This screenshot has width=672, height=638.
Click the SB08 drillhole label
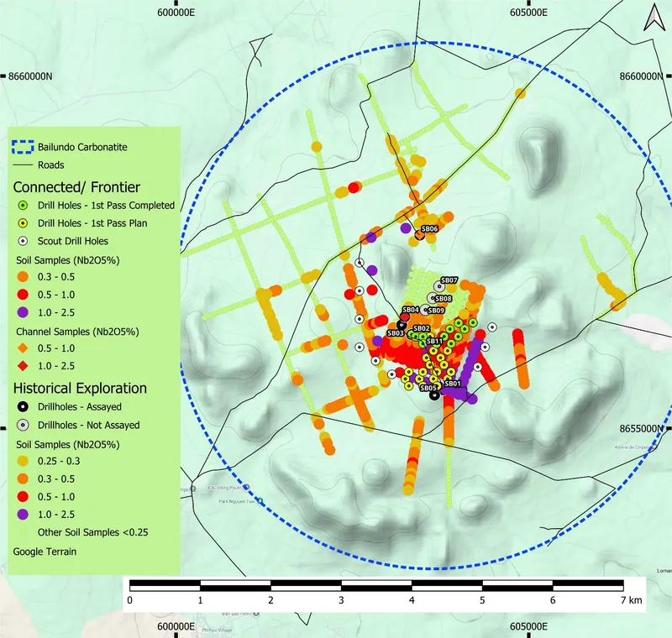pyautogui.click(x=444, y=299)
